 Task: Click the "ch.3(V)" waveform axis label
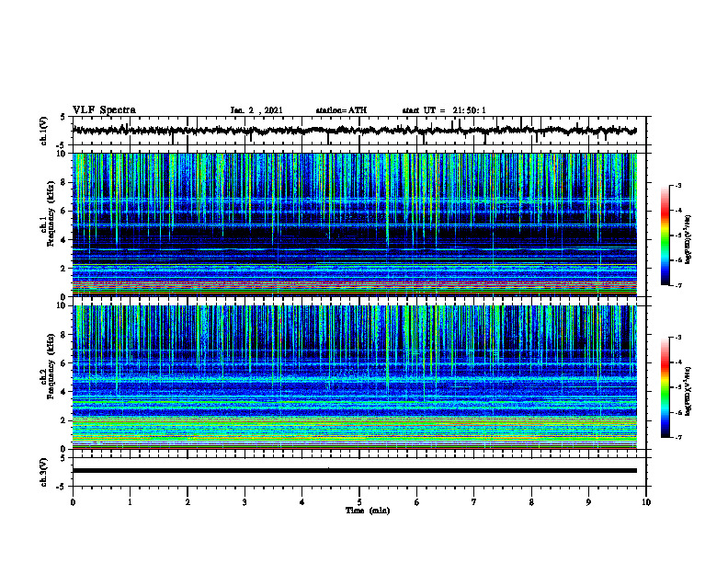44,472
